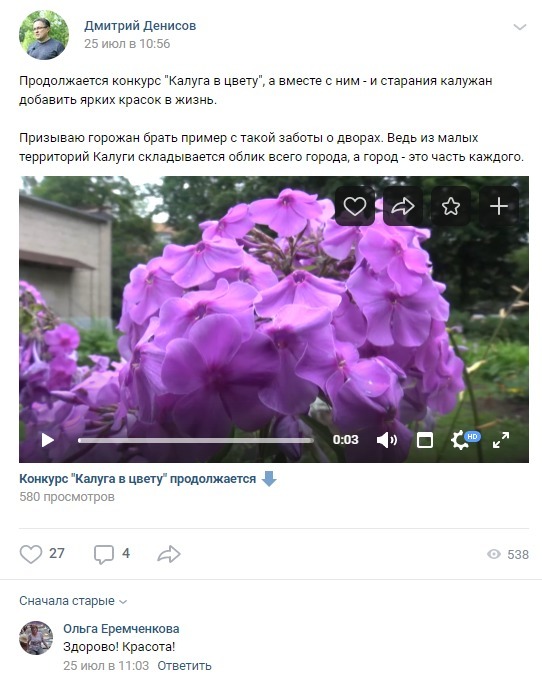Like the post with 27 likes

tap(42, 554)
